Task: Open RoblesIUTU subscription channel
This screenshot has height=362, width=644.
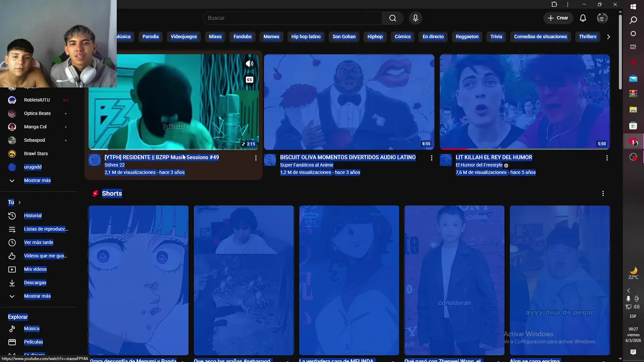Action: click(x=37, y=100)
